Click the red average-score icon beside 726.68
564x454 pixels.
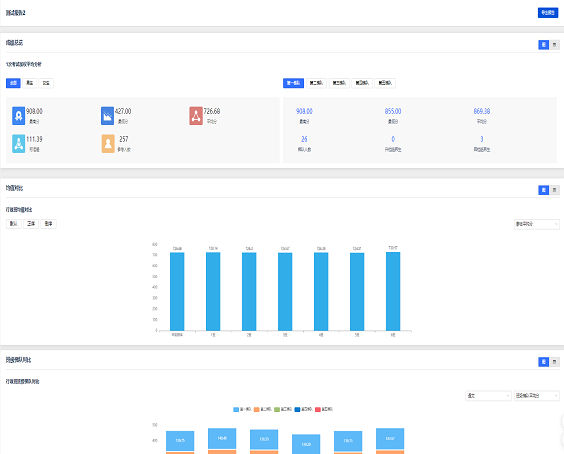pyautogui.click(x=196, y=115)
